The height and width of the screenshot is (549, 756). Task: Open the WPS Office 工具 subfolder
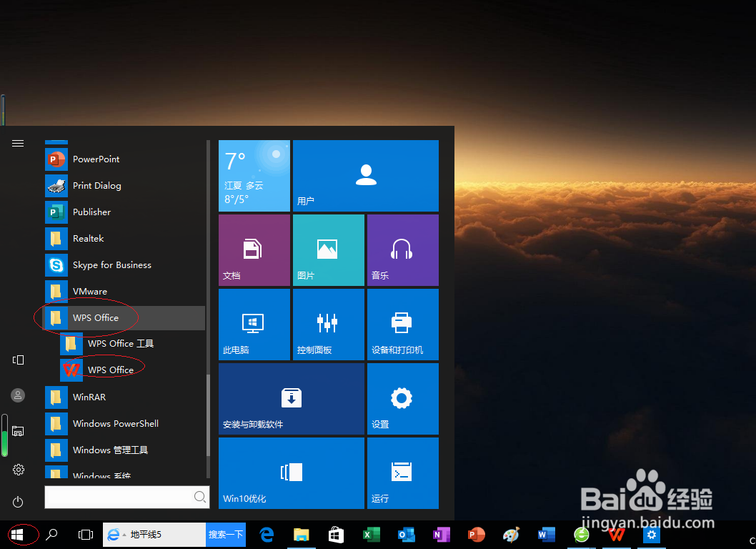click(133, 344)
